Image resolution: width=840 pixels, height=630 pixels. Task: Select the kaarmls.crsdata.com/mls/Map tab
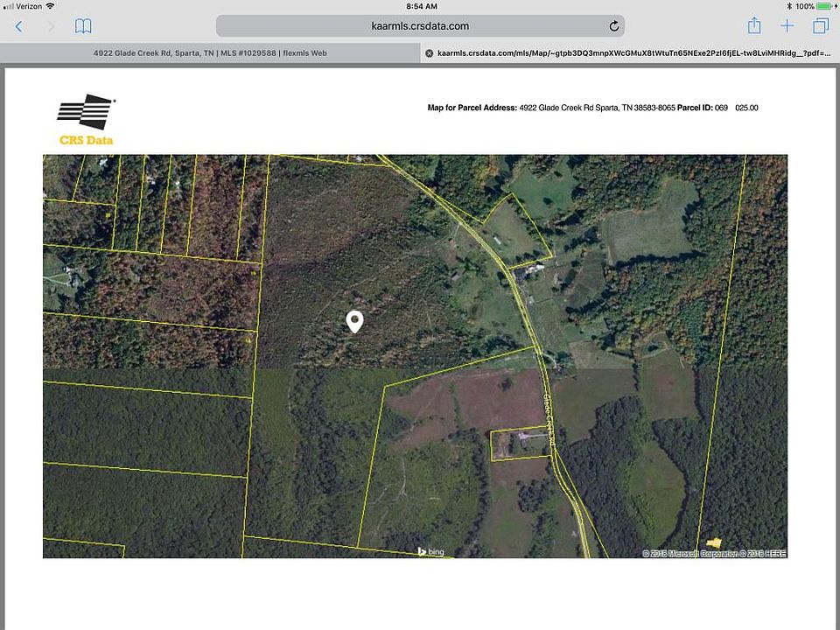(x=630, y=53)
